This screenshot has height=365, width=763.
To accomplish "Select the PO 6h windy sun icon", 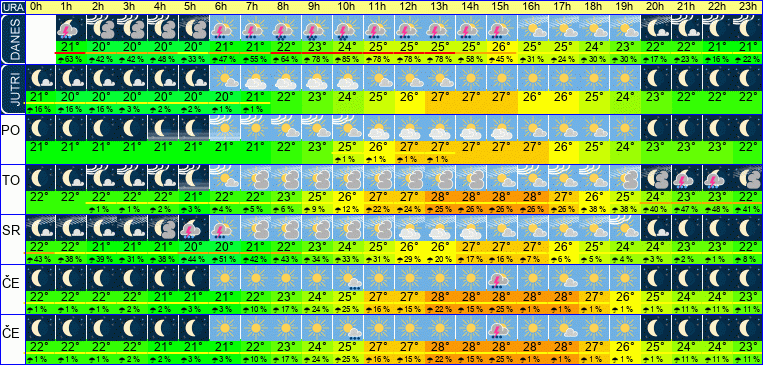I will (x=224, y=128).
